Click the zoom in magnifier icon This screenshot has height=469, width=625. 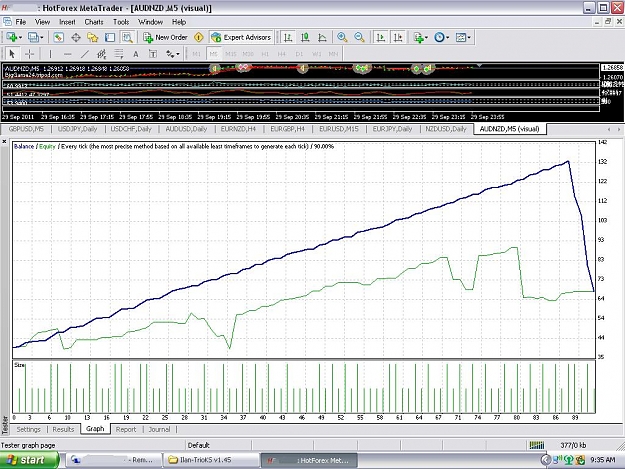(x=342, y=37)
